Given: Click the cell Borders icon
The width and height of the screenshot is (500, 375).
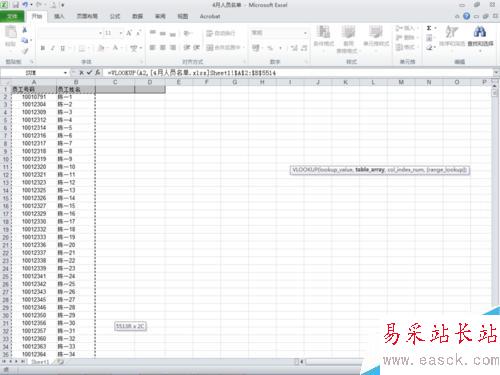Looking at the screenshot, I should click(x=82, y=48).
